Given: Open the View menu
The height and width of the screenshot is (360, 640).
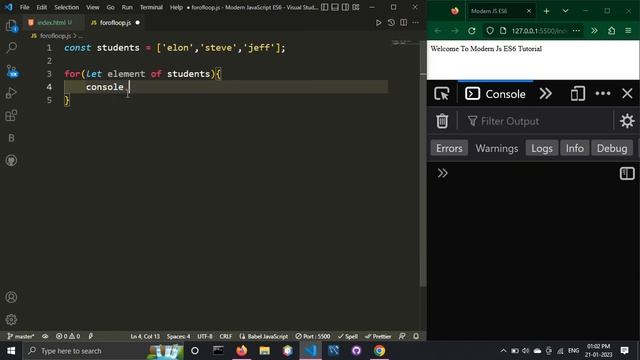Looking at the screenshot, I should (93, 7).
